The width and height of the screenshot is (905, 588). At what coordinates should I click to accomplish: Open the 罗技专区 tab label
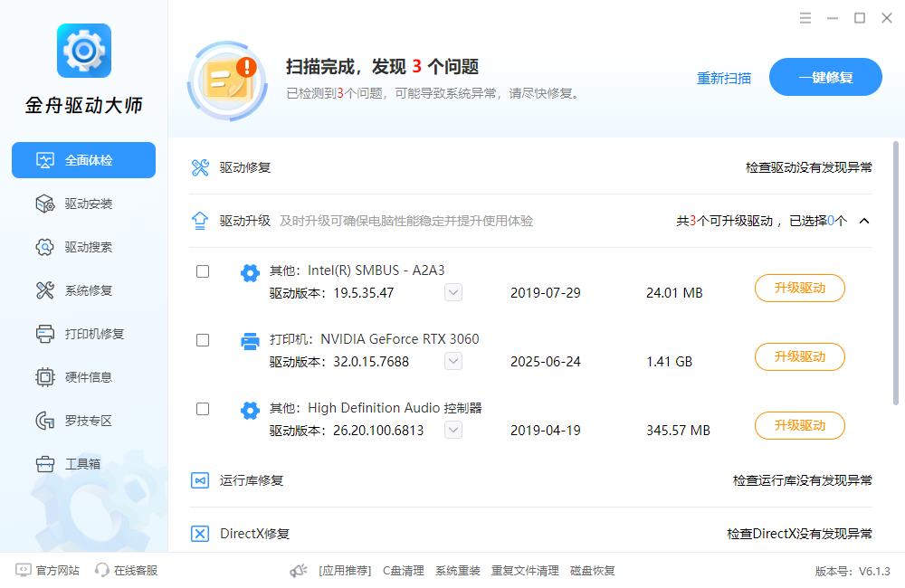[89, 421]
